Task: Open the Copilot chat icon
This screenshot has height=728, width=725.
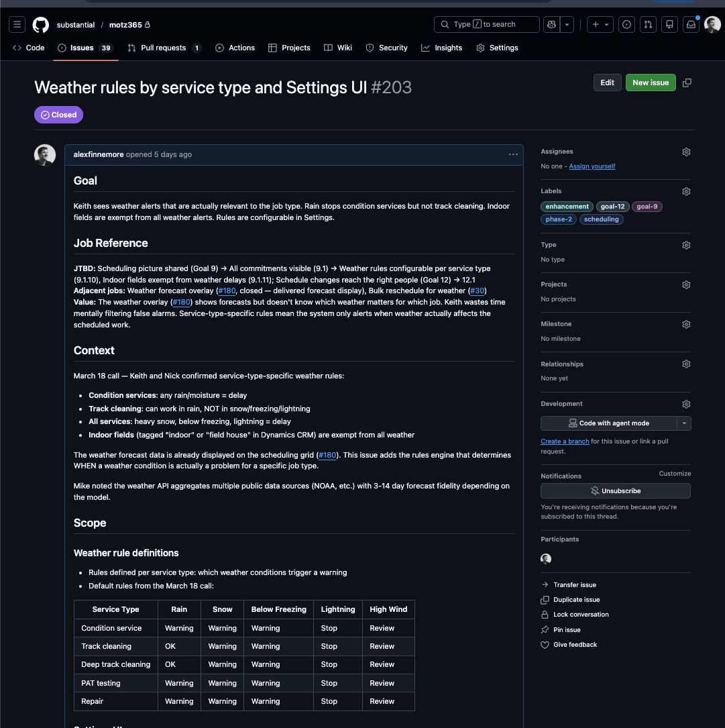Action: click(x=551, y=25)
